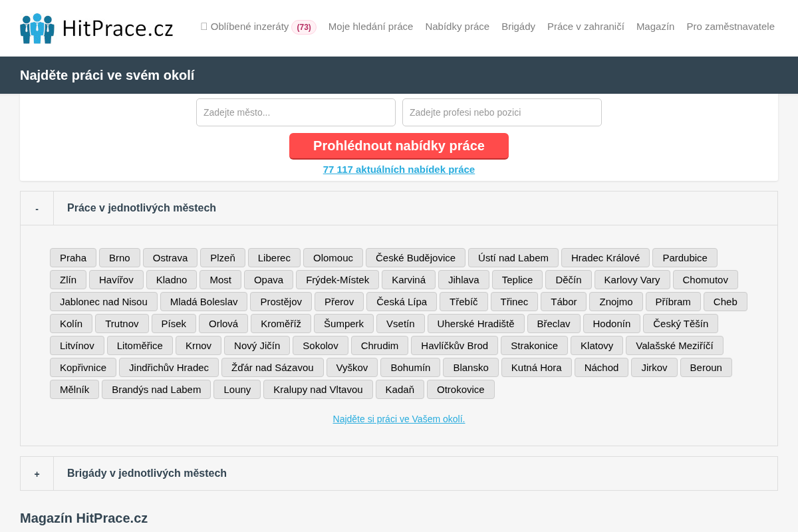The height and width of the screenshot is (532, 798).
Task: Choose the Otrokovice city tag
Action: point(461,390)
